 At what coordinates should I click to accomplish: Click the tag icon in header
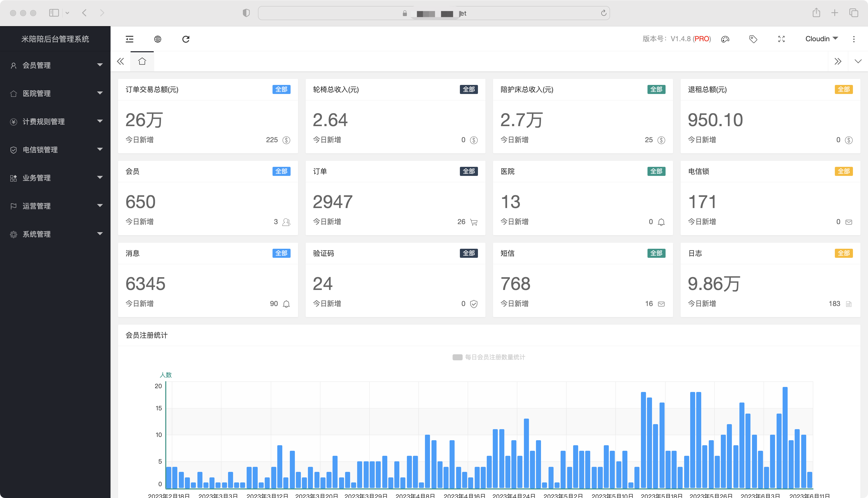pos(753,39)
